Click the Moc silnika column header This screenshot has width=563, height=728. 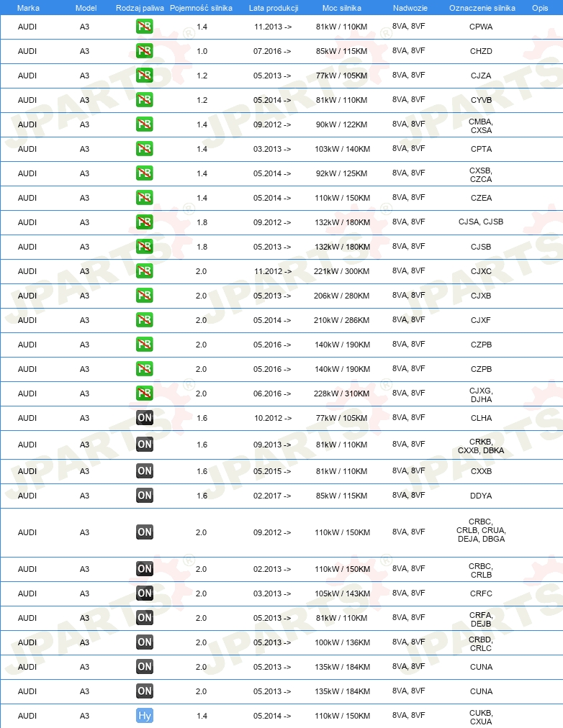click(342, 8)
